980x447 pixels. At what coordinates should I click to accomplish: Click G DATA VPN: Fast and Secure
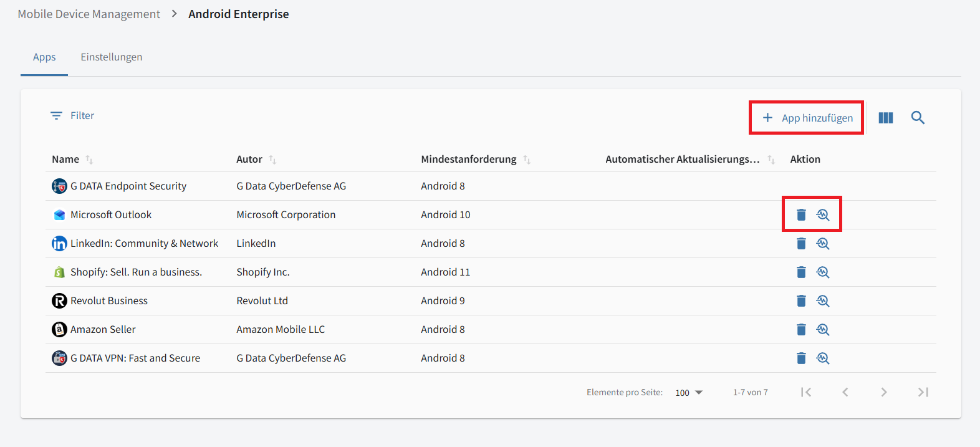135,358
